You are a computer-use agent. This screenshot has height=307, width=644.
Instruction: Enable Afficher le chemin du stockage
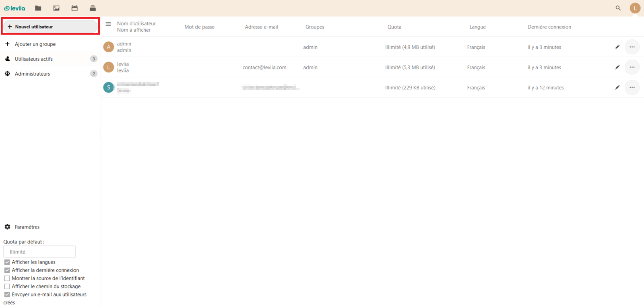7,286
